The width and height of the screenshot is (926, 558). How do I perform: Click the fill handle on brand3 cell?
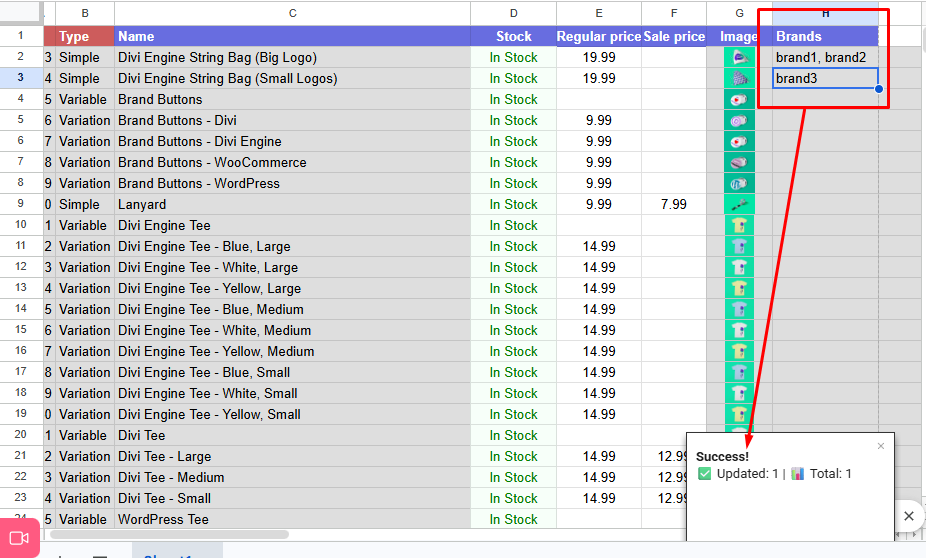click(x=879, y=89)
